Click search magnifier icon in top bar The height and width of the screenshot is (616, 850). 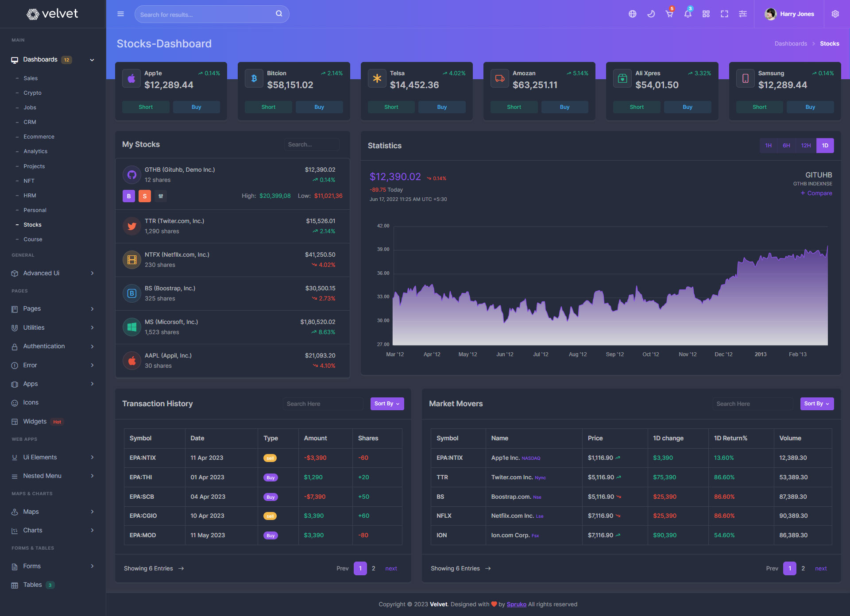[x=279, y=14]
